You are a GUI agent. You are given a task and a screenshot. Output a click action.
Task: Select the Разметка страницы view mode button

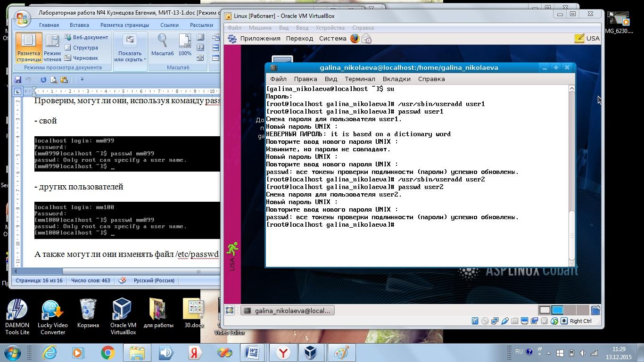coord(29,48)
